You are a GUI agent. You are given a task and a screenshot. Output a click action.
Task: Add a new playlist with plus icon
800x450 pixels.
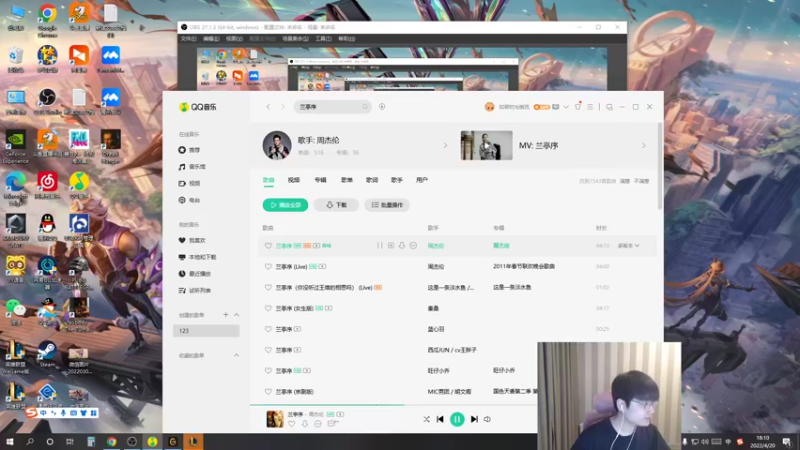[226, 315]
